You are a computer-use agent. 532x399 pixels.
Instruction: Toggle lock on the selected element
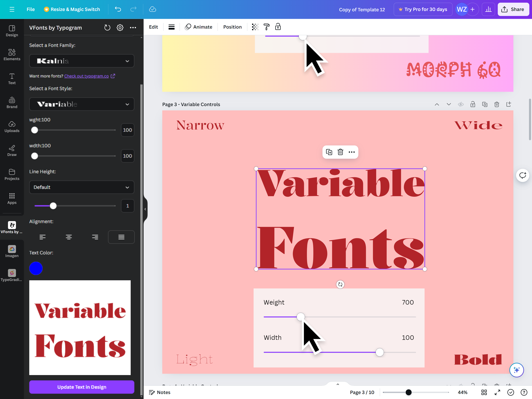[x=278, y=27]
